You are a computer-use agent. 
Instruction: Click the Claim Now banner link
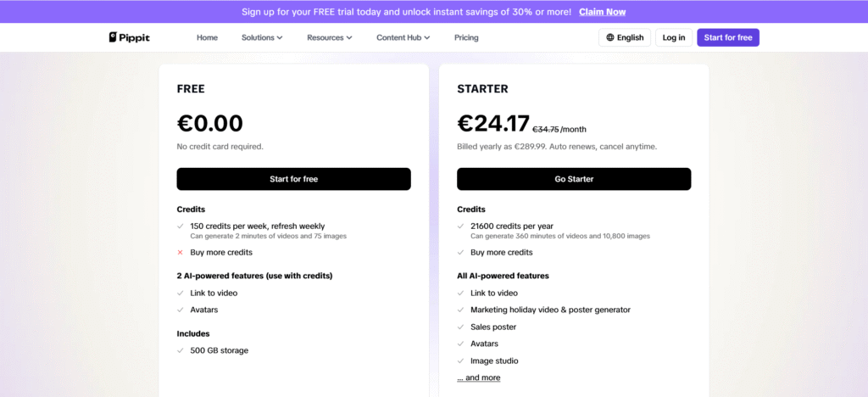(602, 12)
